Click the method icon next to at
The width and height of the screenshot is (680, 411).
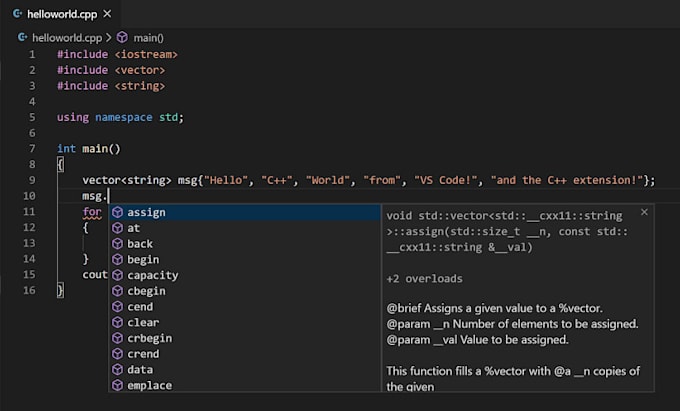[x=118, y=228]
